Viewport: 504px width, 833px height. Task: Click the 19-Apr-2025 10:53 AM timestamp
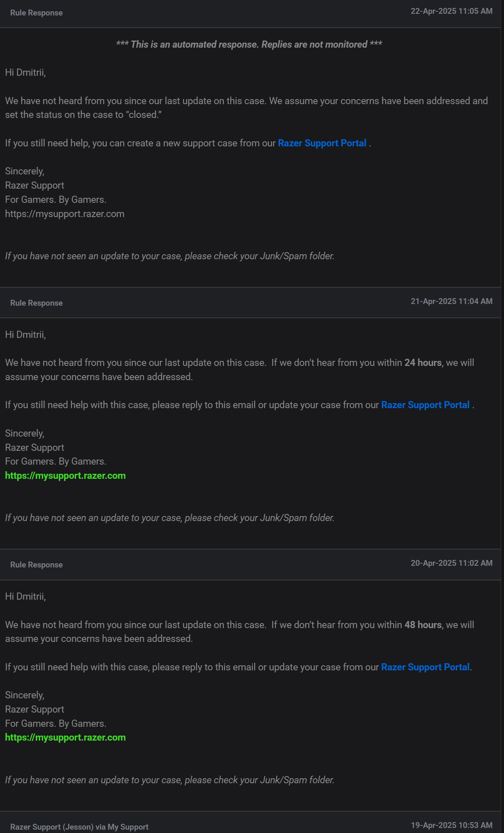pyautogui.click(x=451, y=825)
